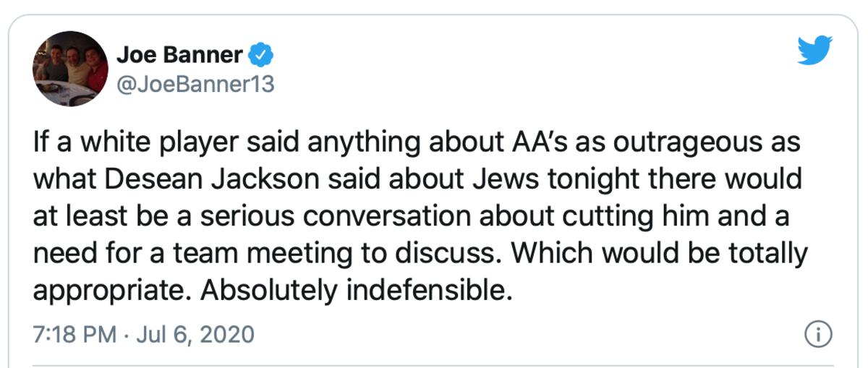The image size is (868, 368).
Task: Click the Twitter bird logo
Action: [x=815, y=51]
